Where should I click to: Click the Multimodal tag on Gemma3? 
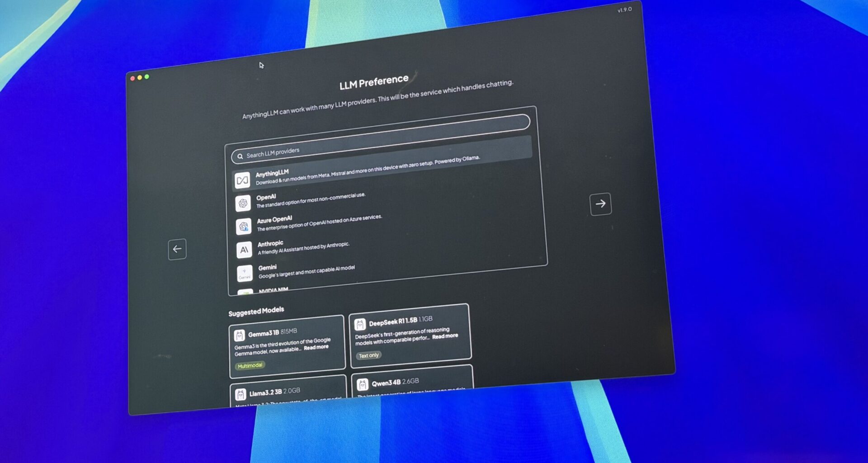click(250, 365)
